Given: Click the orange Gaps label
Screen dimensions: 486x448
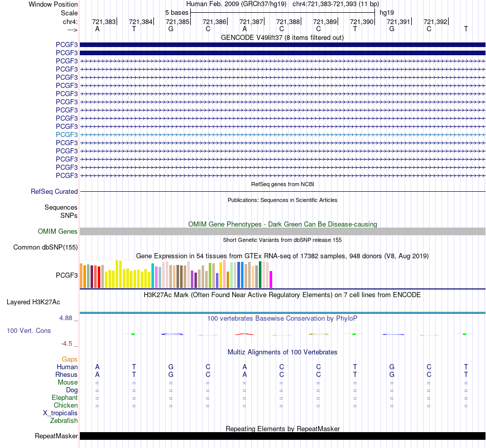Looking at the screenshot, I should [70, 360].
